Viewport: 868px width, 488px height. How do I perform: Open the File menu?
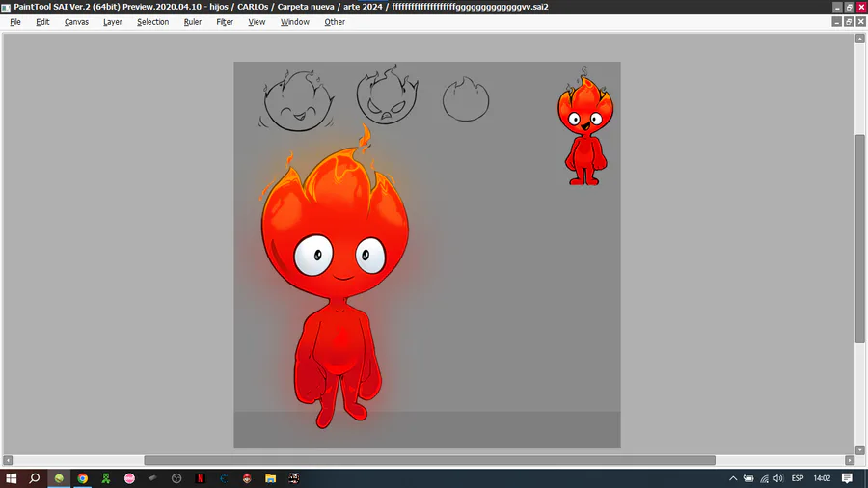point(15,22)
